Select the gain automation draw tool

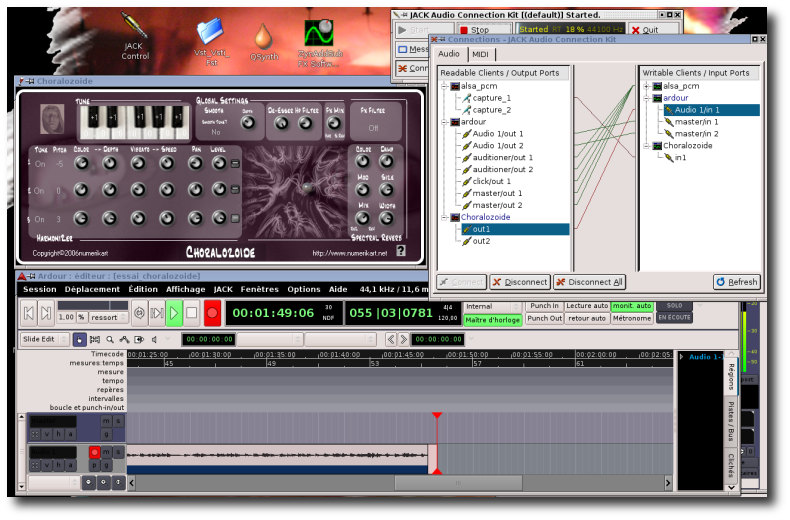(124, 340)
